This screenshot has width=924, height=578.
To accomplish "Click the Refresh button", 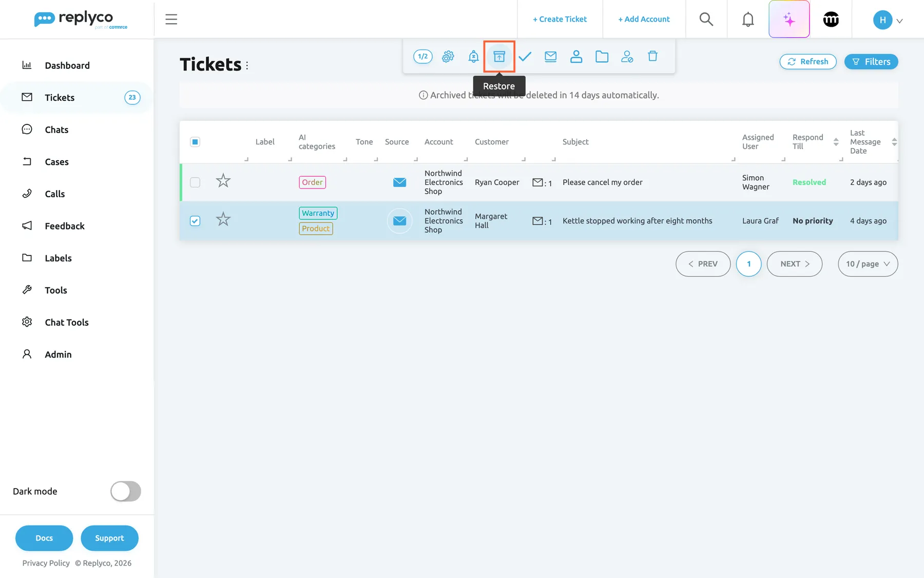I will [808, 62].
